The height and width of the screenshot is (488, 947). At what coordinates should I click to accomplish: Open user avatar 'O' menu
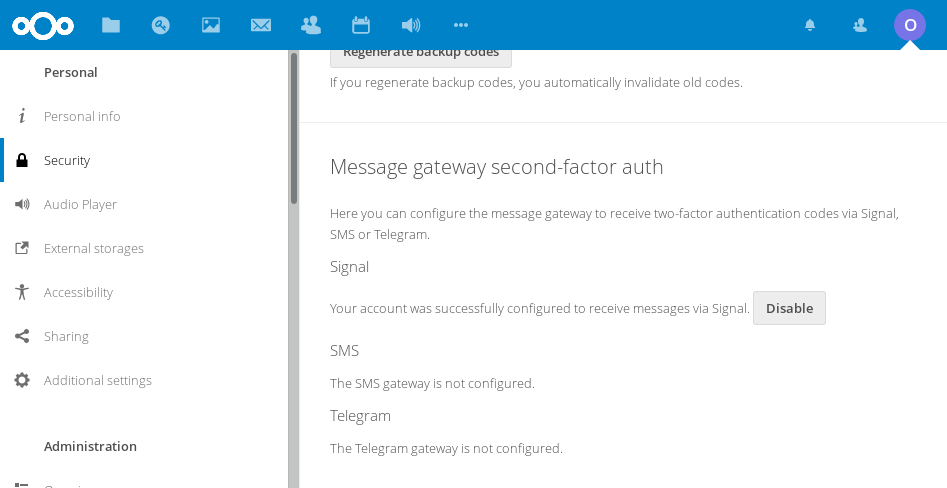910,25
